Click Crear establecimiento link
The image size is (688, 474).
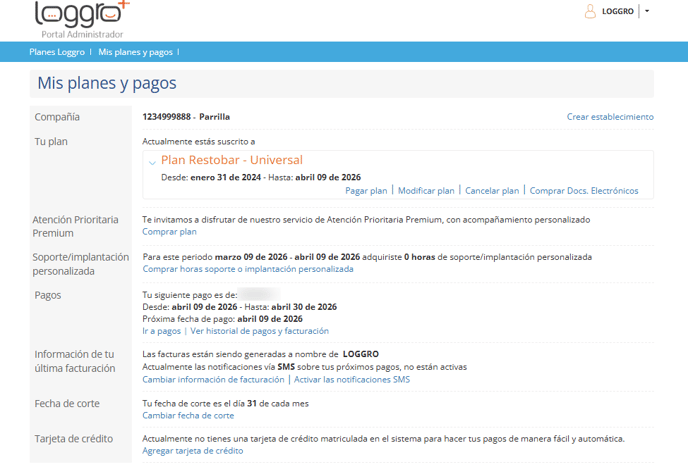pyautogui.click(x=610, y=117)
